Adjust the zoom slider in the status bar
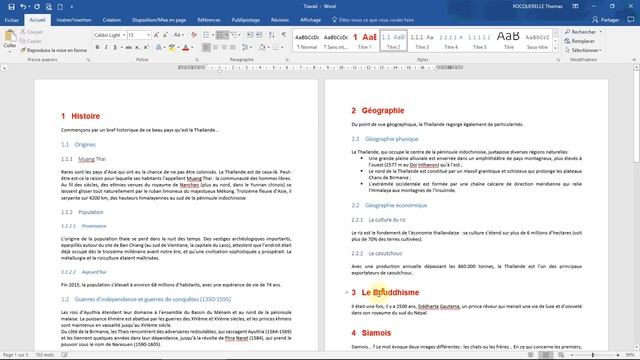The image size is (640, 360). pos(593,355)
